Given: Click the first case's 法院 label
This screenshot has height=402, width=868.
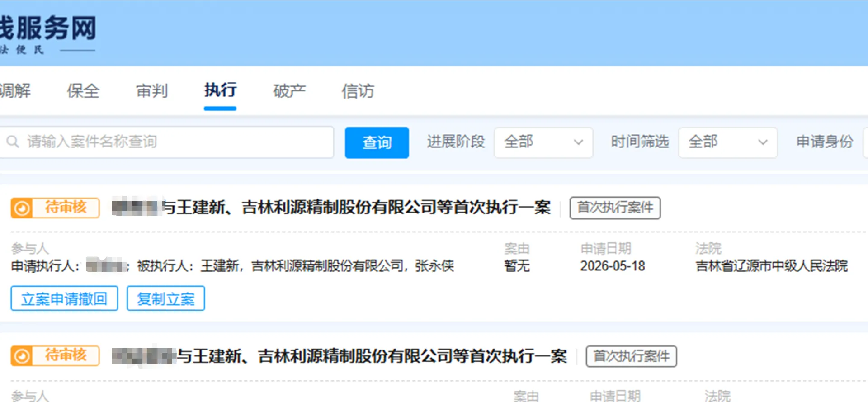Looking at the screenshot, I should [708, 248].
